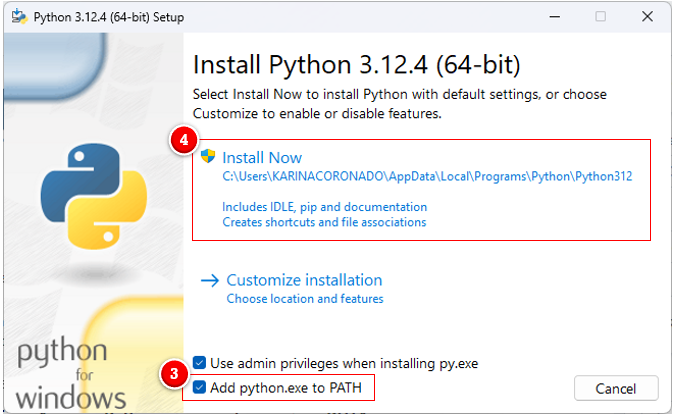Viewport: 674px width, 416px height.
Task: Toggle Add python.exe to PATH checkbox
Action: 199,388
